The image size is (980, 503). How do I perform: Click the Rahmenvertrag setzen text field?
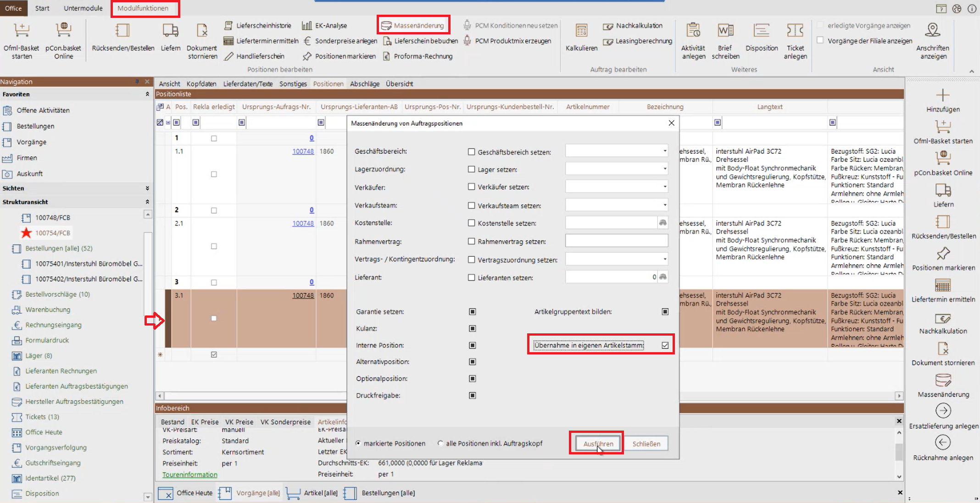click(616, 241)
